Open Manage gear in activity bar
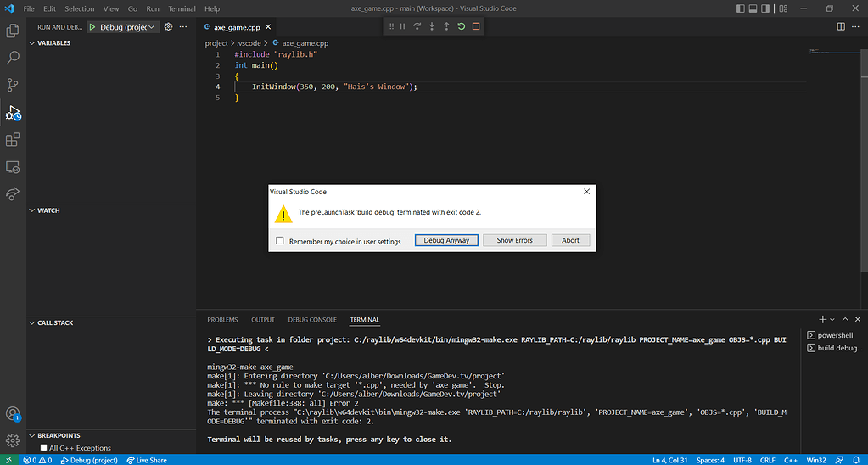The image size is (868, 465). (x=12, y=440)
